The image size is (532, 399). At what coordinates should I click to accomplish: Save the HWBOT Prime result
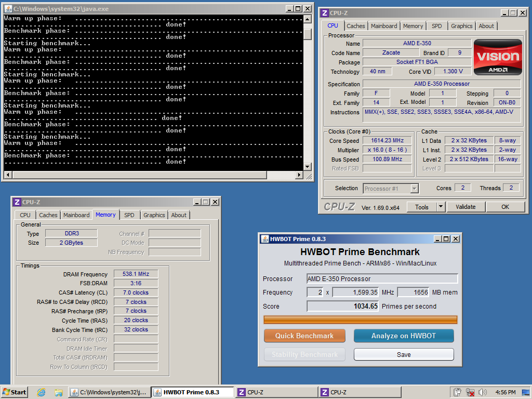[x=403, y=354]
